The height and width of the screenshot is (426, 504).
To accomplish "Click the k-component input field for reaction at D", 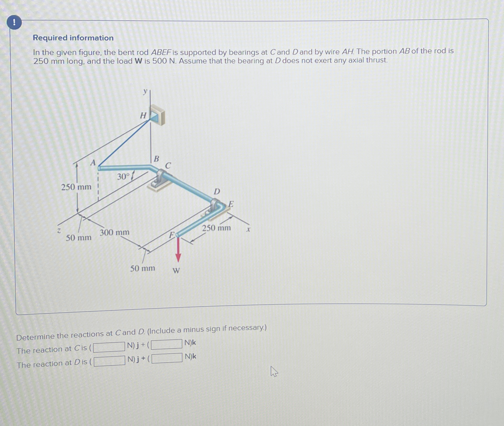I will [x=167, y=358].
